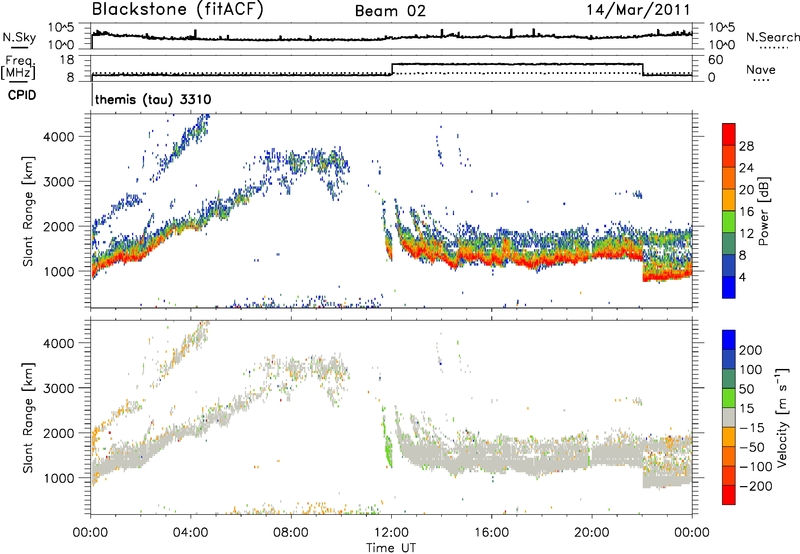Click the 'N.Sky' legend label
This screenshot has height=554, width=800.
click(19, 37)
